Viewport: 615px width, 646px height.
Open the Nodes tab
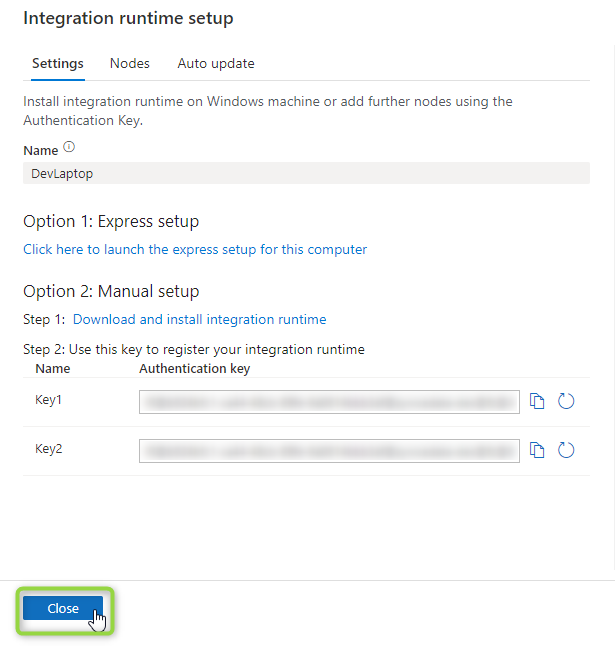129,63
